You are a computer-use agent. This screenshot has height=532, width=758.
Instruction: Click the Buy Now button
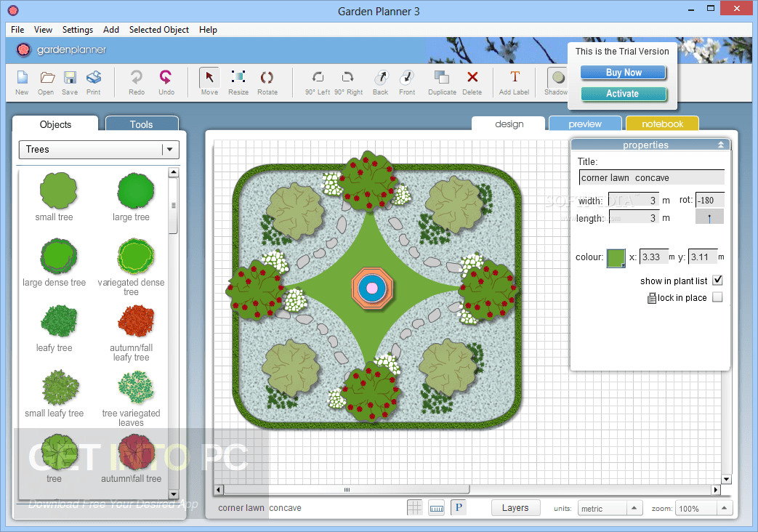click(623, 72)
